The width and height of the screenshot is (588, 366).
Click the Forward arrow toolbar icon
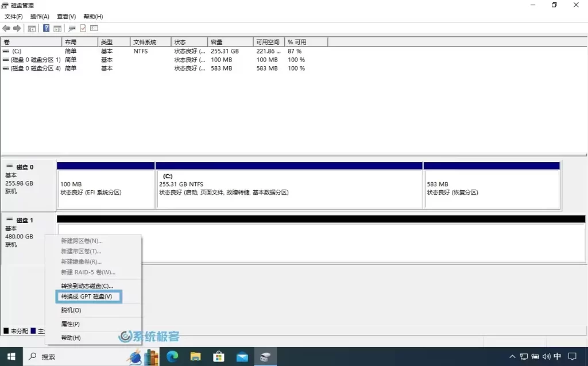[x=17, y=28]
